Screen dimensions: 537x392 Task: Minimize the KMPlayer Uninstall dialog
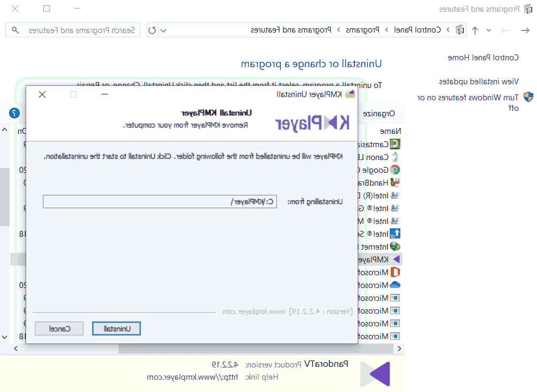(x=105, y=94)
